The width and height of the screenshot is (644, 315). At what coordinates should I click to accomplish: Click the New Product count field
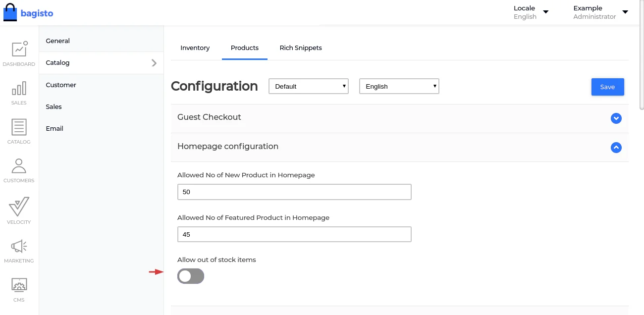pyautogui.click(x=294, y=192)
